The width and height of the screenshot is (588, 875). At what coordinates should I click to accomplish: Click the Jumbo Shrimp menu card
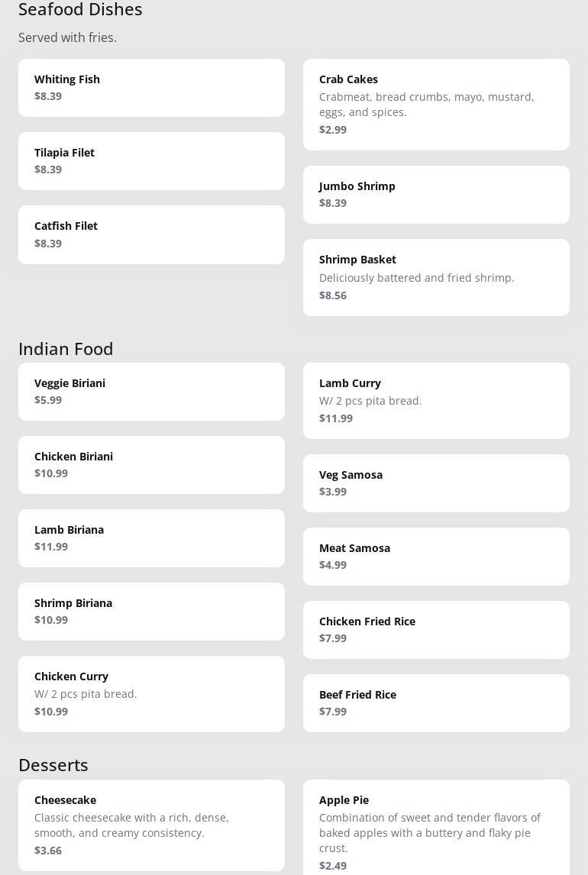(436, 195)
